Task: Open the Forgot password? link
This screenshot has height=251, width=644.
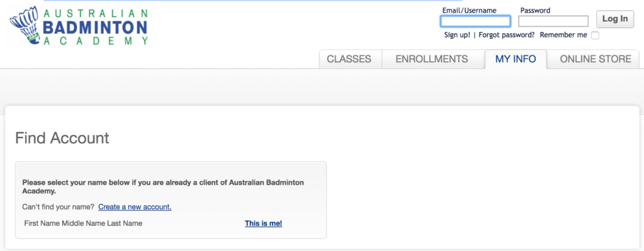Action: click(506, 35)
